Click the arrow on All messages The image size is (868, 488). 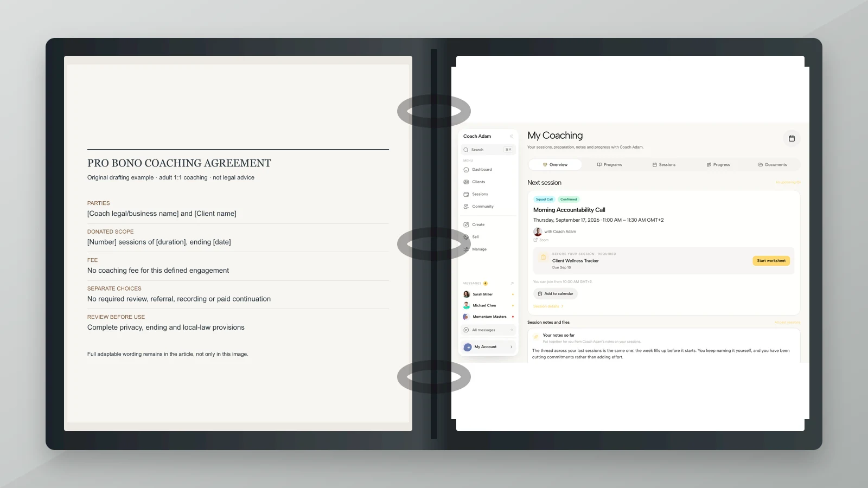(x=511, y=330)
